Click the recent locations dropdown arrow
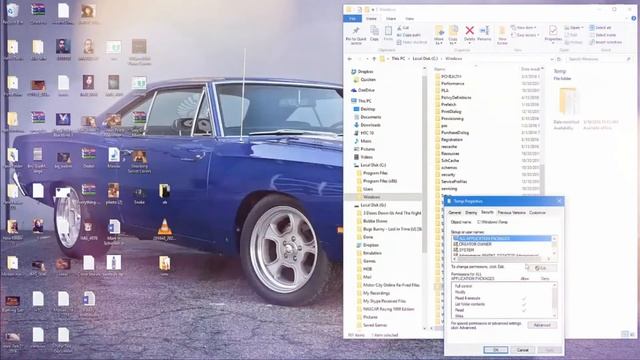Screen dimensions: 640x360 367,59
